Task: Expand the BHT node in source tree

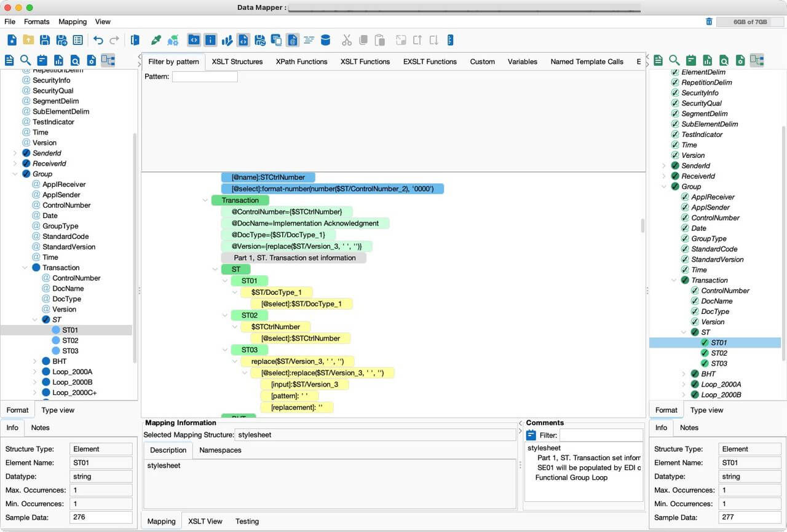Action: pyautogui.click(x=34, y=361)
